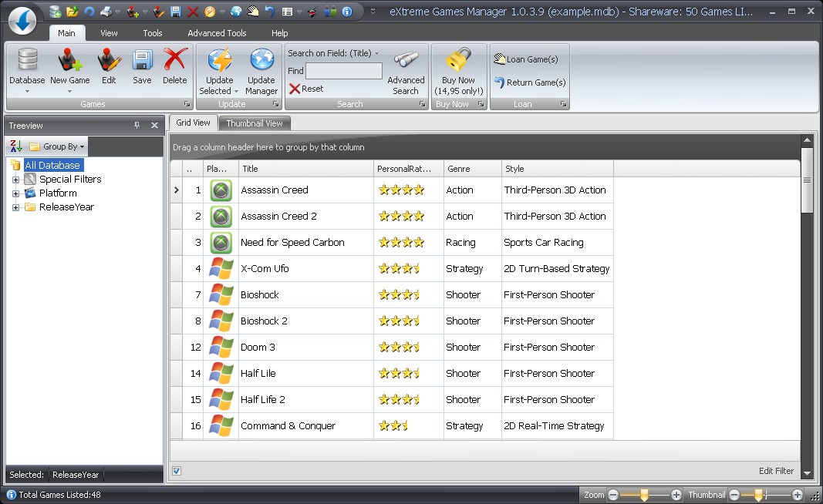823x504 pixels.
Task: Click the star rating for X-Com Ufo
Action: click(399, 268)
